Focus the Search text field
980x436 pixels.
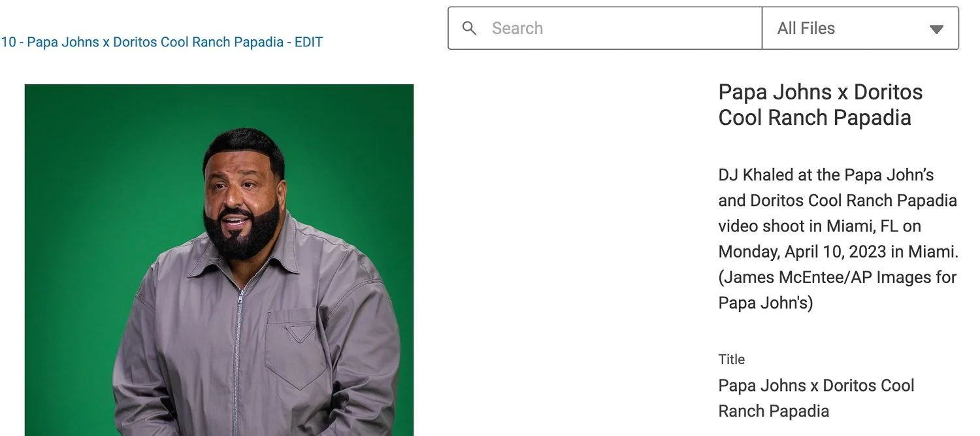pos(605,28)
